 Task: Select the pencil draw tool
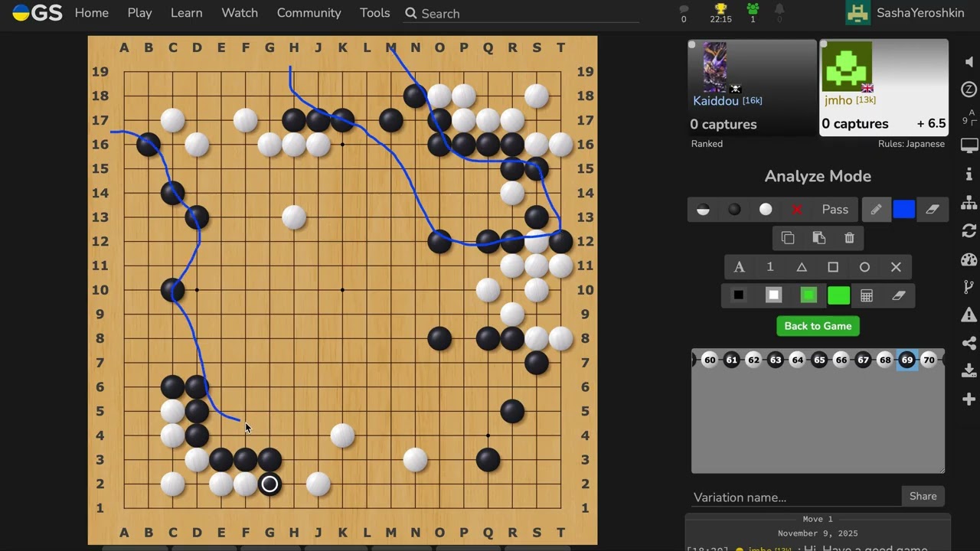[x=876, y=210]
